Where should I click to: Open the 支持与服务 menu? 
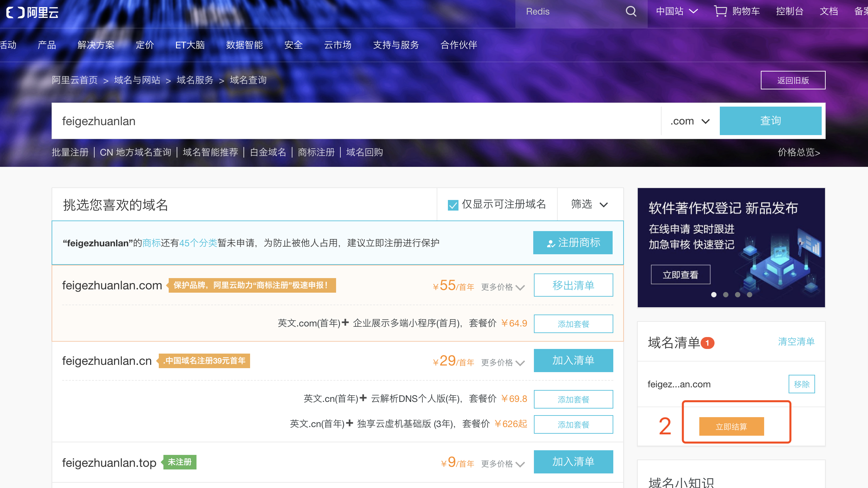(x=396, y=45)
